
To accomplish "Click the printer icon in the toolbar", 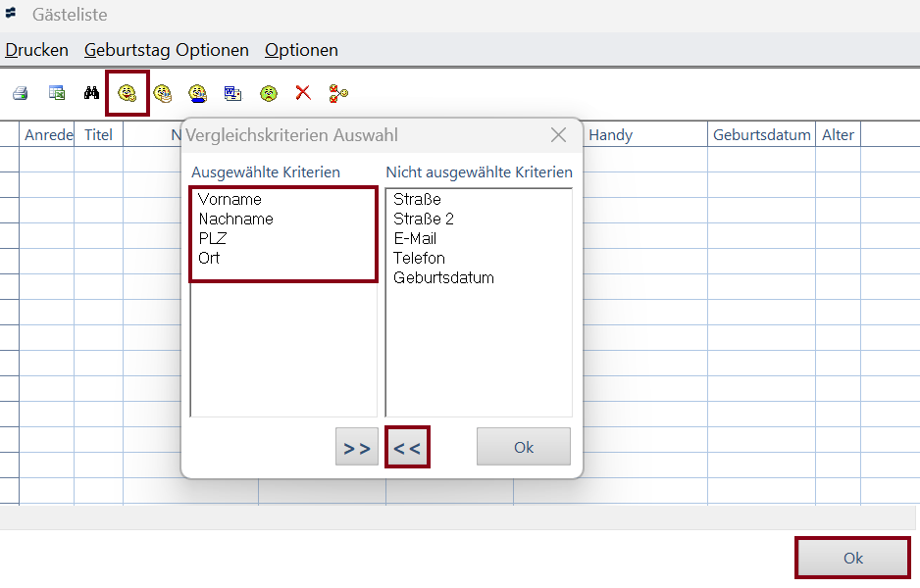I will [20, 94].
